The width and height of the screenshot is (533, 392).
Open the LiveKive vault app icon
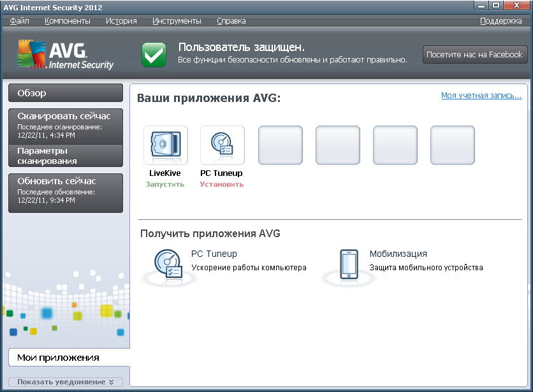point(166,145)
